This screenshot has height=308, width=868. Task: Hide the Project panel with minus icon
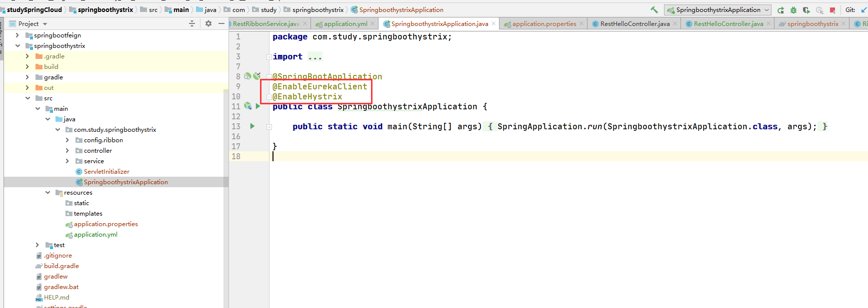click(221, 23)
